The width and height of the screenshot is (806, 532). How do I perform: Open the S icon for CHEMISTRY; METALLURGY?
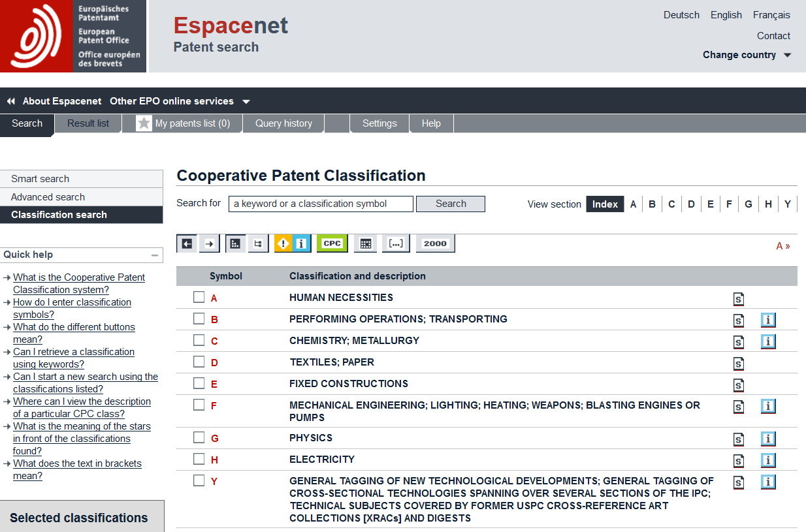point(738,342)
